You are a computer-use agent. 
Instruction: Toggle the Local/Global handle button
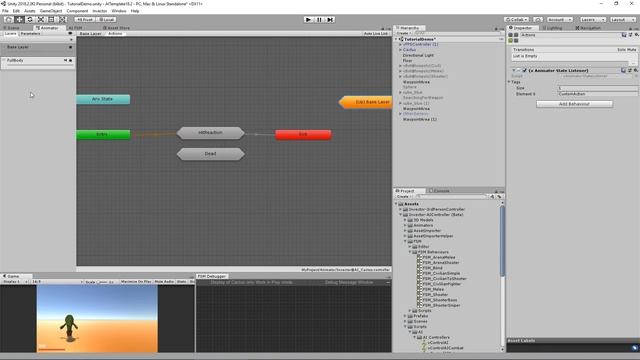click(x=107, y=20)
